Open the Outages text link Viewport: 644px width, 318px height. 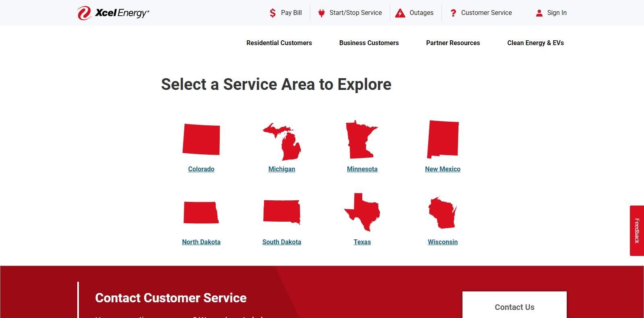click(x=421, y=13)
